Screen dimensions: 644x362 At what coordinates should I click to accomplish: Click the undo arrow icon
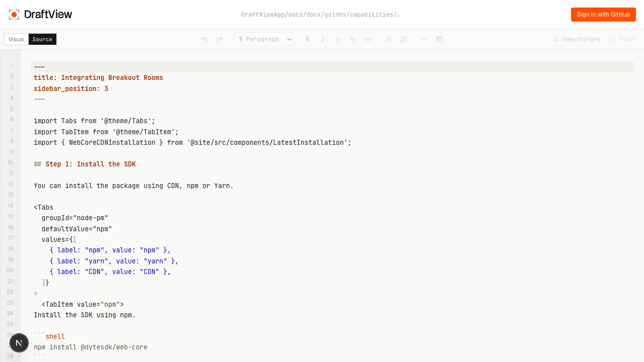205,39
